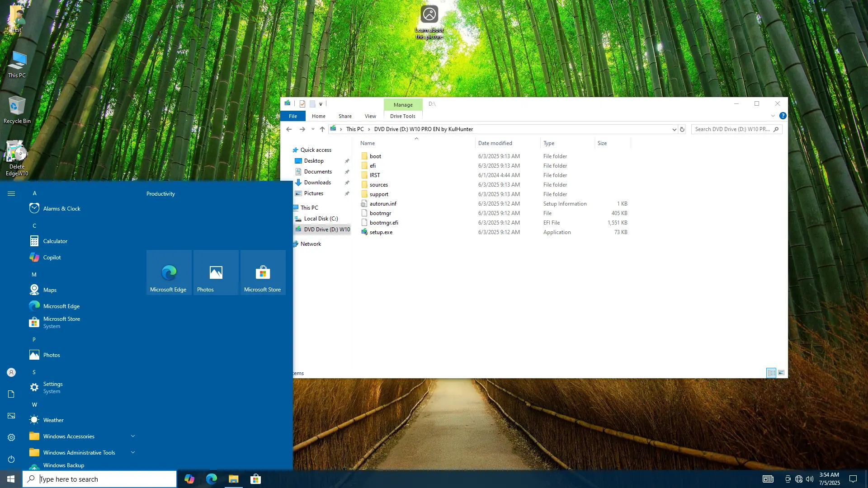The image size is (868, 488).
Task: Switch to large icons view toggle
Action: pos(781,373)
